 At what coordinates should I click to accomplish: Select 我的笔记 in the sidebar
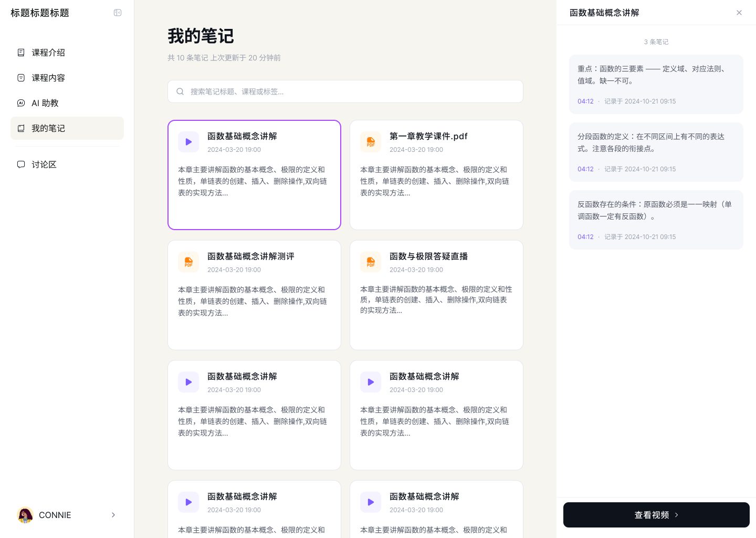(x=48, y=128)
